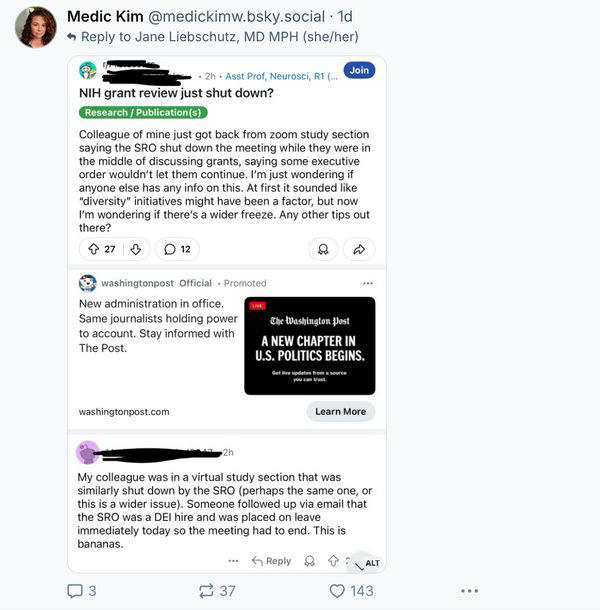The height and width of the screenshot is (610, 600).
Task: Open Medic Kim's profile avatar
Action: pos(36,27)
